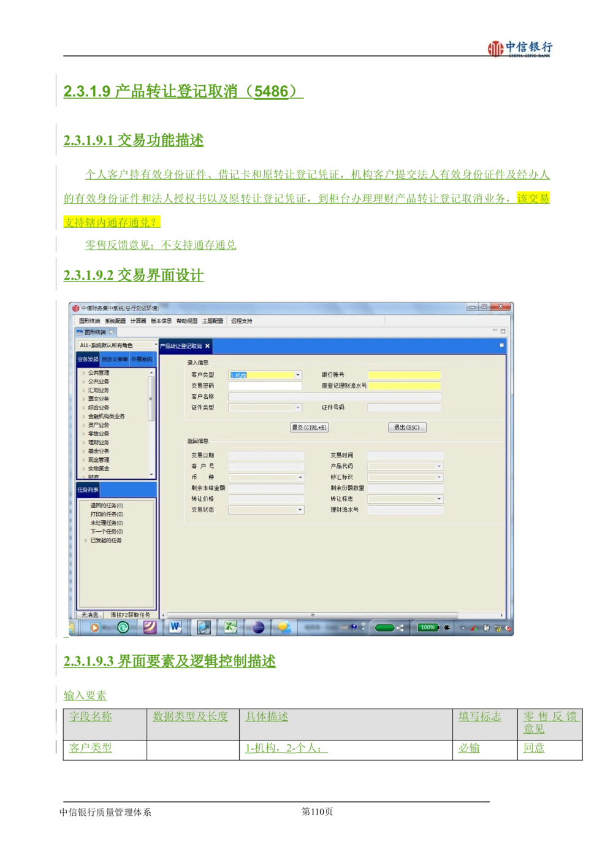Open the 系统配置 menu
This screenshot has width=613, height=868.
point(115,321)
